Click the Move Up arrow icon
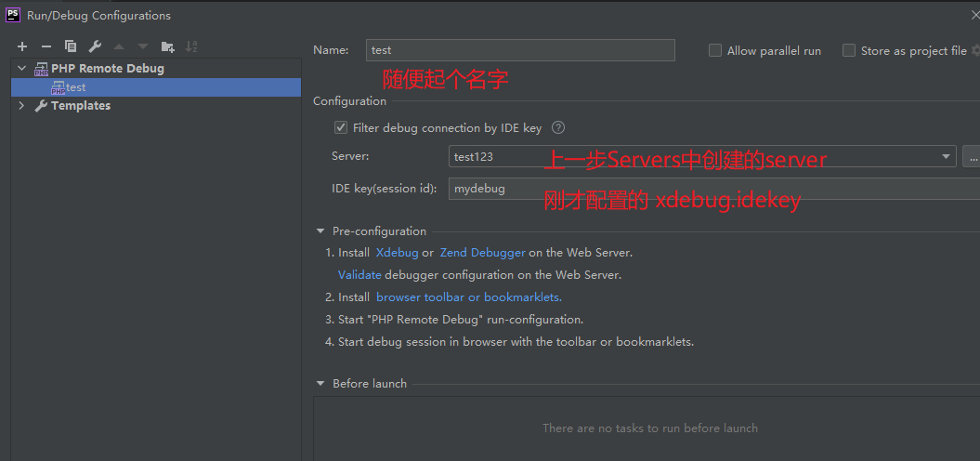The image size is (980, 461). 119,46
